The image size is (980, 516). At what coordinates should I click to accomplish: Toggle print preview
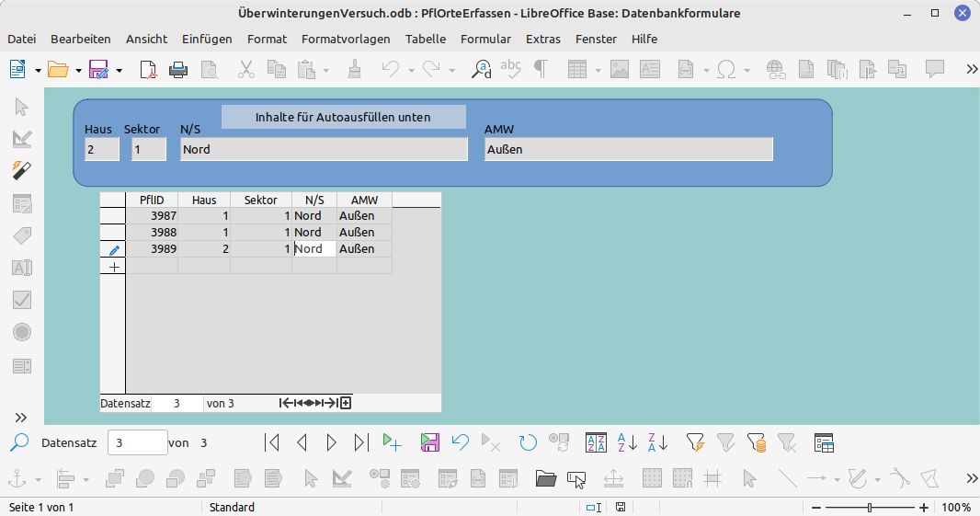pyautogui.click(x=210, y=69)
